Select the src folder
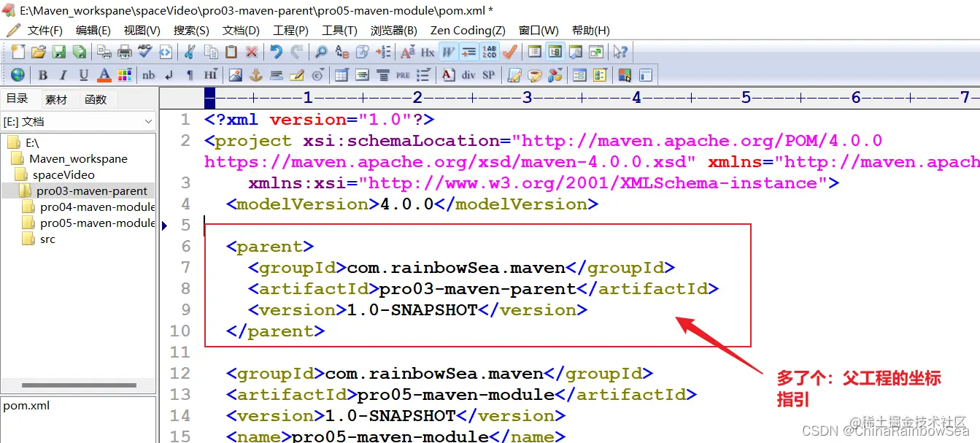The image size is (980, 443). pyautogui.click(x=47, y=239)
